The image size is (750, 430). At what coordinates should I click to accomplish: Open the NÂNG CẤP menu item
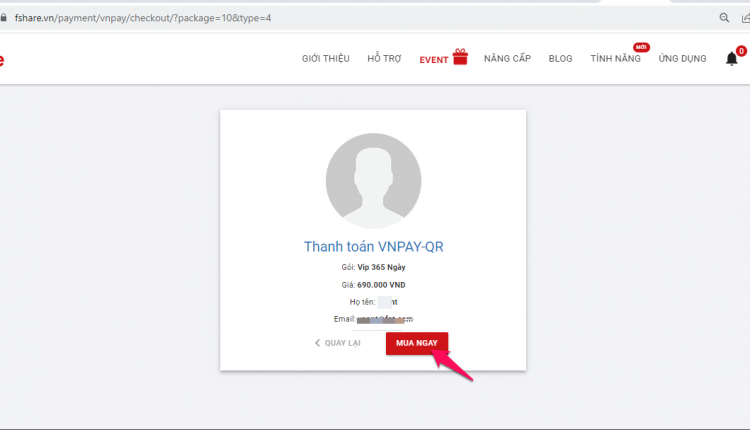507,58
